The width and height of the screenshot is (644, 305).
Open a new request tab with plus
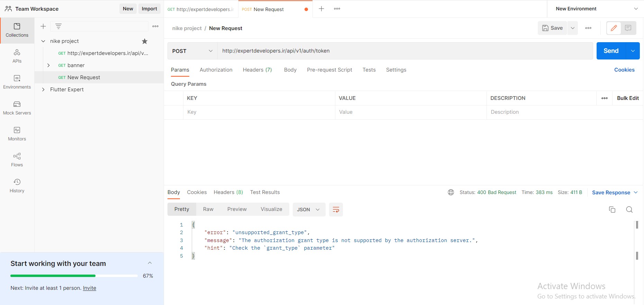(321, 9)
